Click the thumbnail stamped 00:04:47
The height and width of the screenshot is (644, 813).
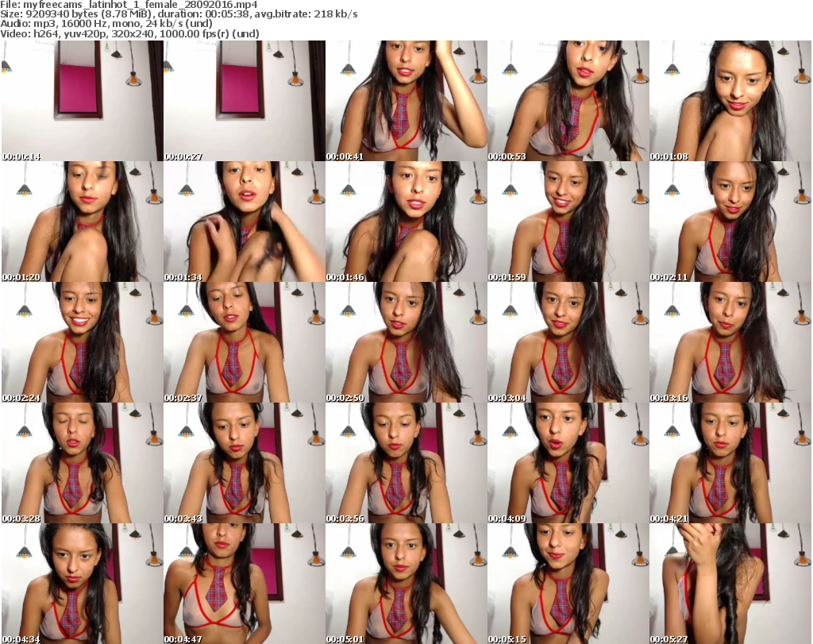click(245, 584)
